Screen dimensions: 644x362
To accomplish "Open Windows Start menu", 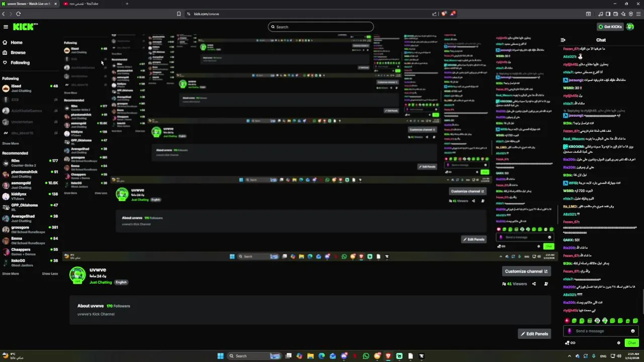I will [x=220, y=356].
